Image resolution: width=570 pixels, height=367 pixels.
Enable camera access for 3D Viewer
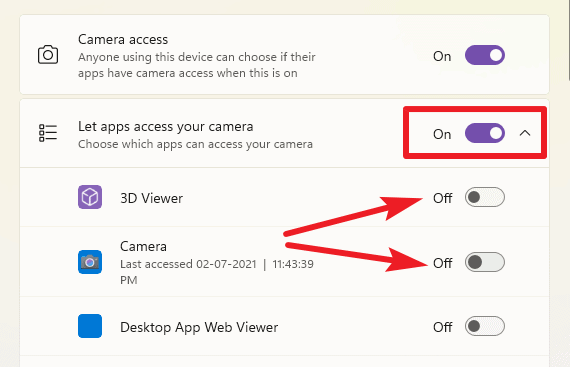click(485, 197)
